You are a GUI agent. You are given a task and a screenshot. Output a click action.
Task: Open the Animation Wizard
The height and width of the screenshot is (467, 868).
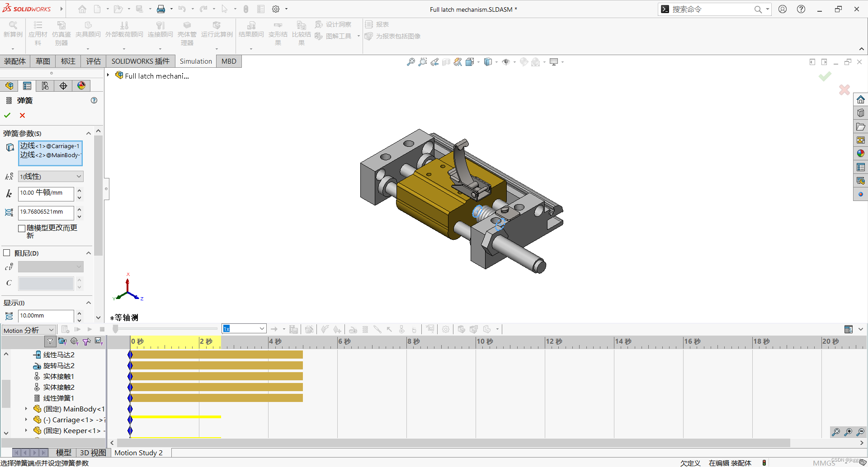pos(309,329)
